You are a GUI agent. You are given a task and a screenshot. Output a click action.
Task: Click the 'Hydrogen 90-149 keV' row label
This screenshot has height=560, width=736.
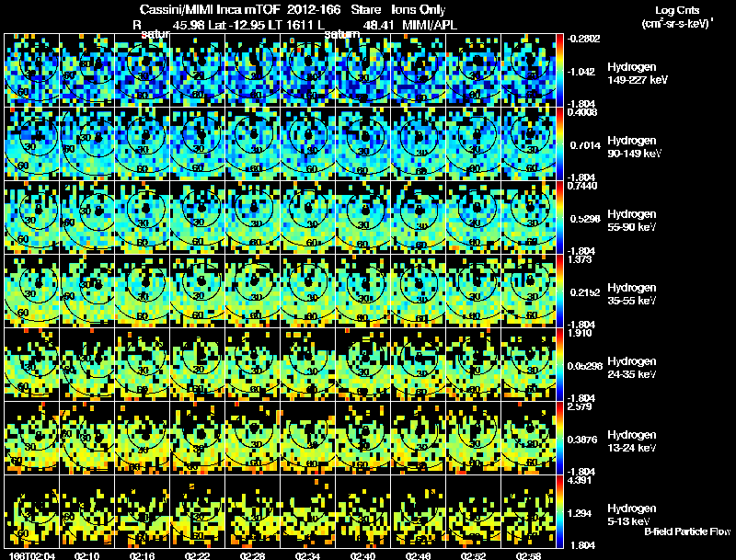point(634,147)
